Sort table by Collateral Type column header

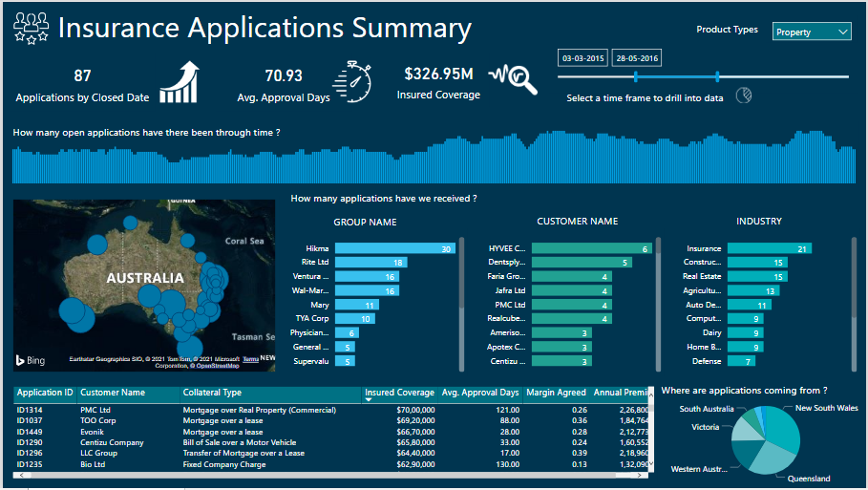click(212, 393)
